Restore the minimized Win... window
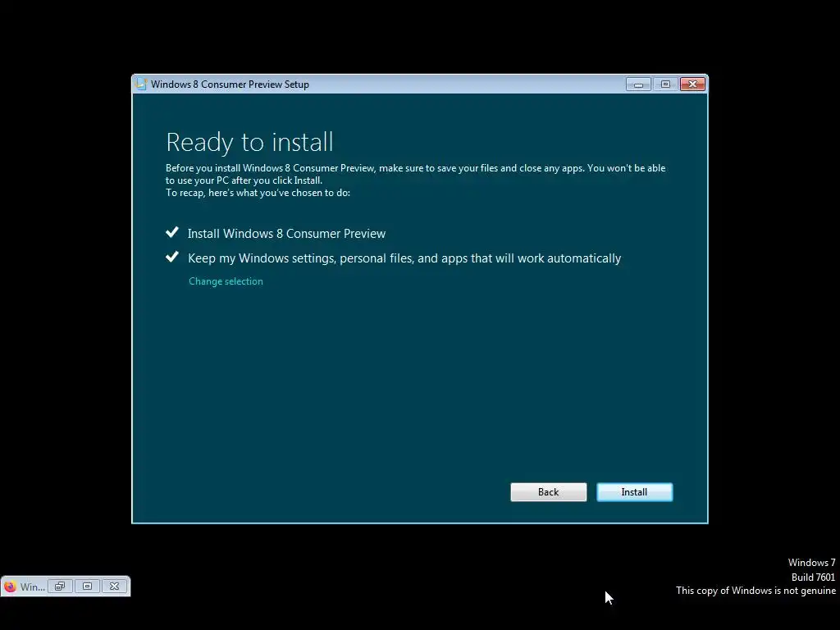Image resolution: width=840 pixels, height=630 pixels. pyautogui.click(x=60, y=587)
